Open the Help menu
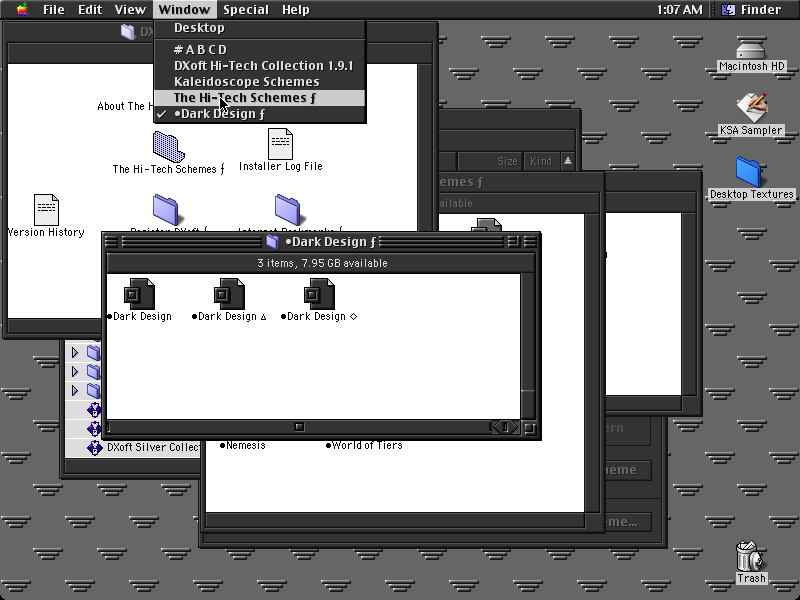 click(x=295, y=9)
